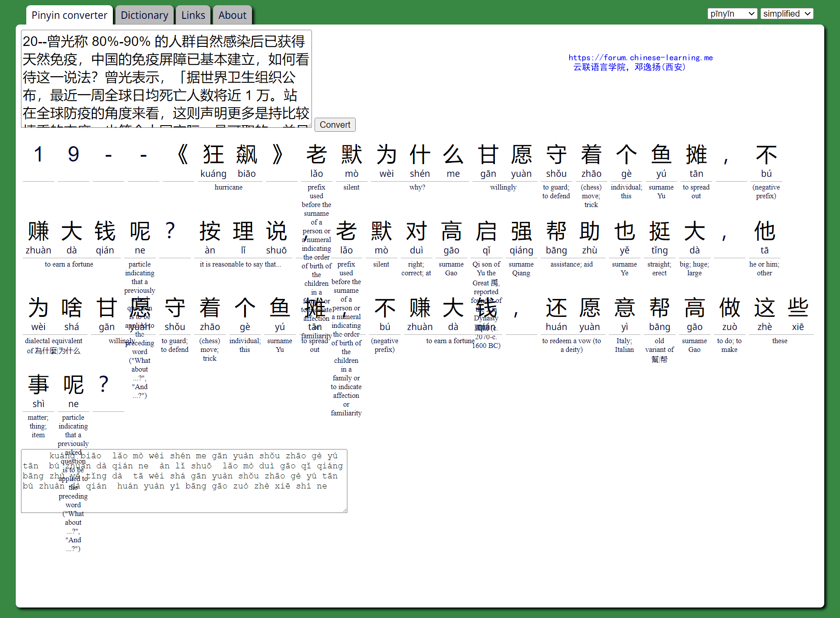Click the definition 'it is reasonable to say that...'
This screenshot has height=618, width=840.
(241, 264)
